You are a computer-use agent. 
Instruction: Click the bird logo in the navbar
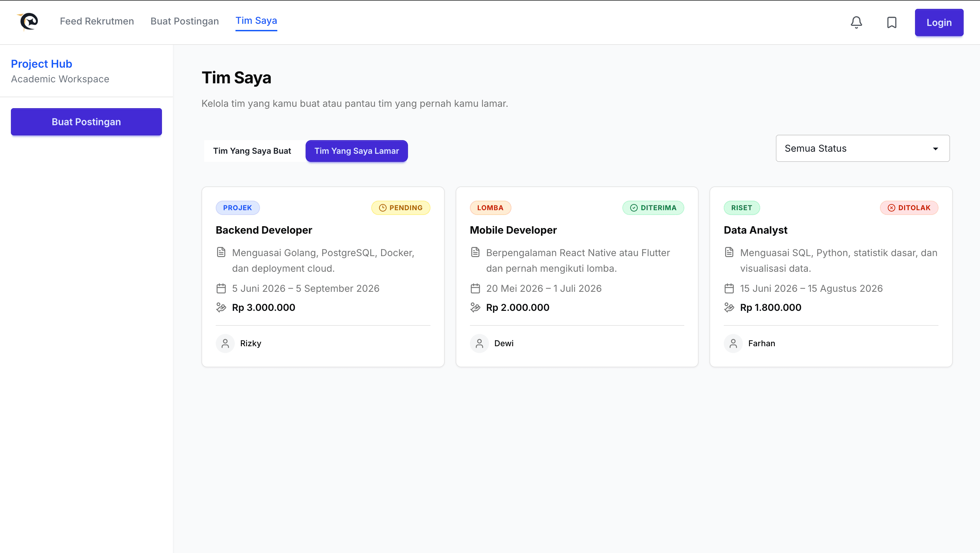tap(28, 21)
